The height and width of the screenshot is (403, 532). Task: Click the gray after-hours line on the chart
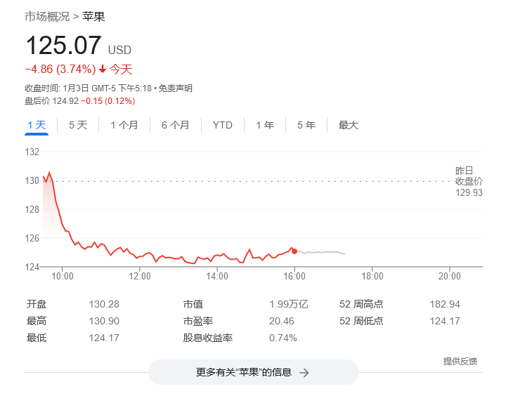pyautogui.click(x=323, y=252)
